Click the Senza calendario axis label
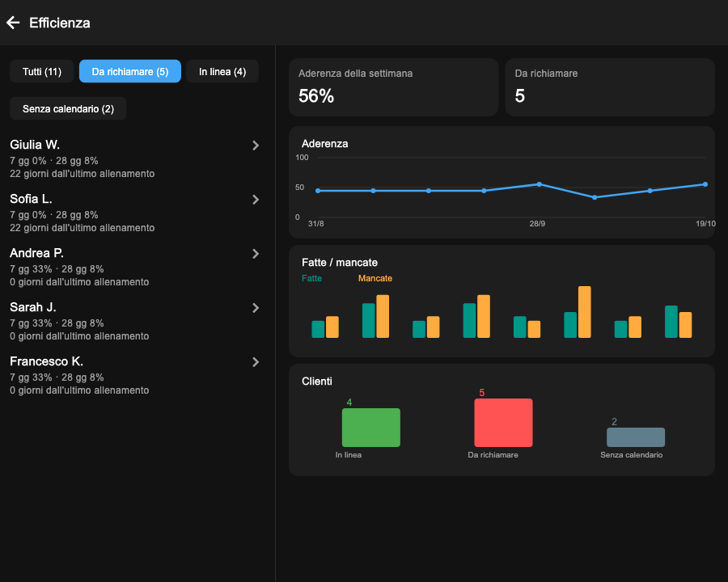The image size is (728, 582). [x=632, y=455]
